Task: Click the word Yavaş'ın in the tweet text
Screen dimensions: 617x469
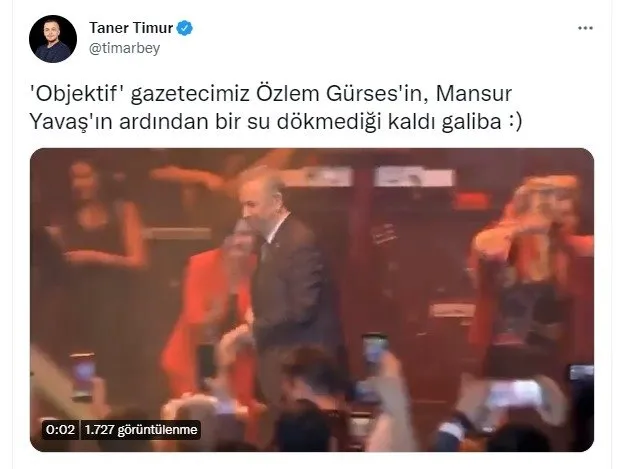Action: (71, 122)
